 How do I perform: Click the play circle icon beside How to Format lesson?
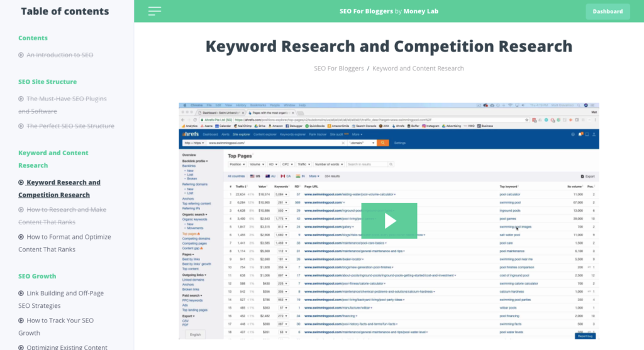(x=21, y=237)
